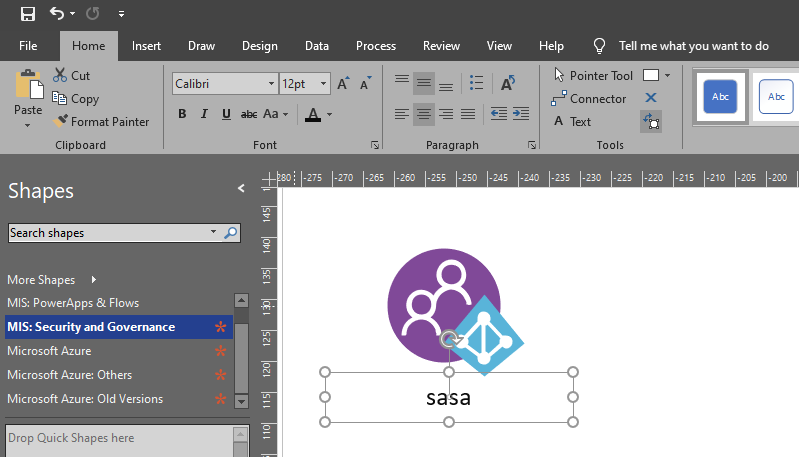Open the Data ribbon tab
Image resolution: width=799 pixels, height=457 pixels.
(x=316, y=46)
